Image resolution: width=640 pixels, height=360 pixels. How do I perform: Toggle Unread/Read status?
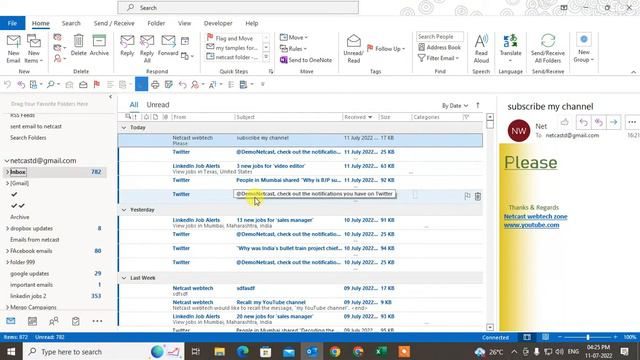(x=353, y=49)
